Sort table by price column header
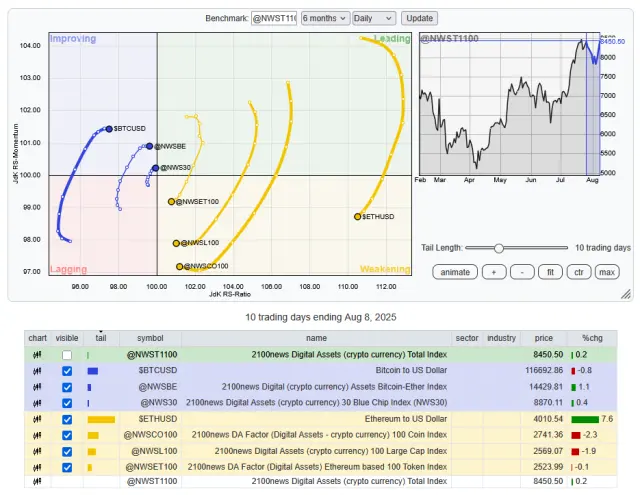Image resolution: width=640 pixels, height=495 pixels. tap(544, 338)
